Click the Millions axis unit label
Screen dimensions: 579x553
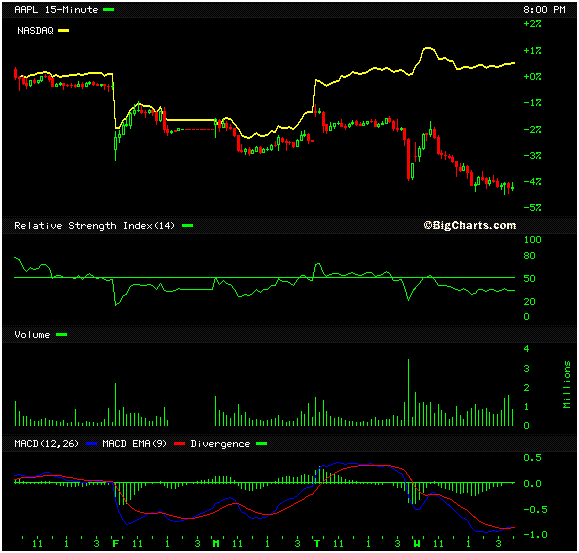click(x=566, y=385)
